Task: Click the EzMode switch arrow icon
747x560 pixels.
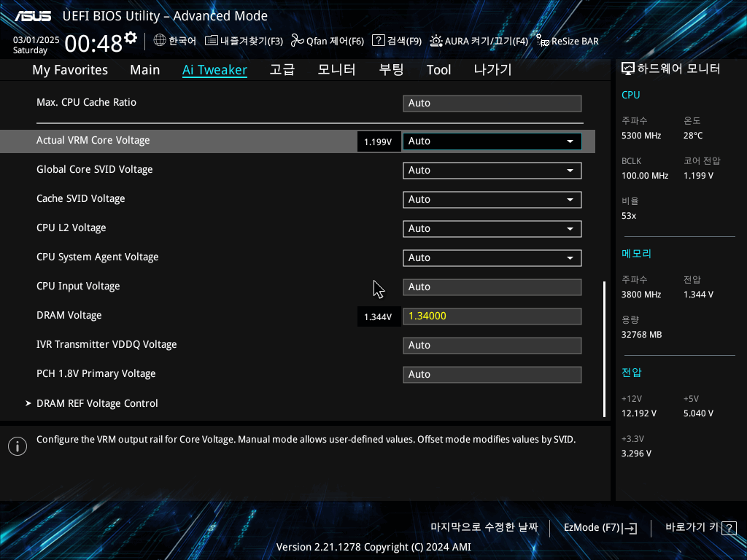Action: pos(630,528)
